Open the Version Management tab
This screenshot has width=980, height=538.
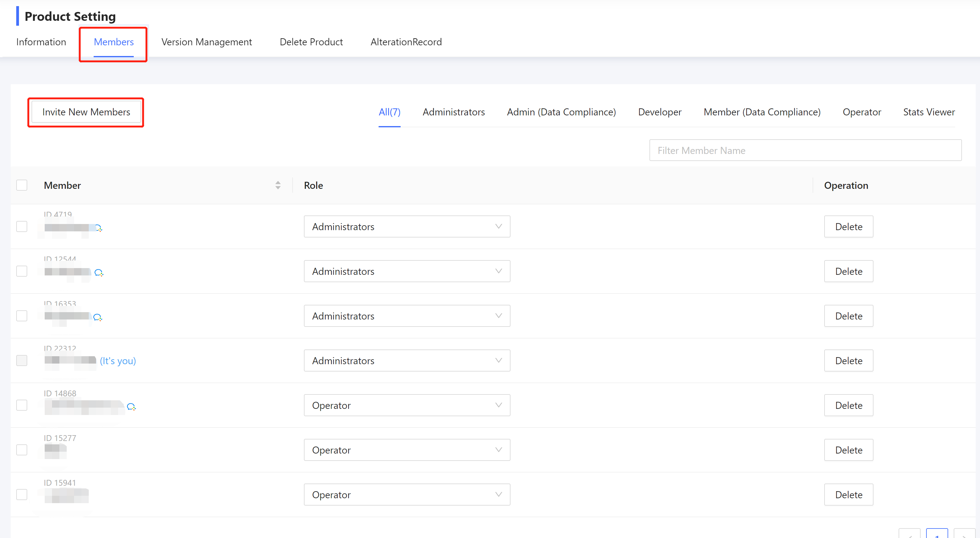(x=207, y=42)
